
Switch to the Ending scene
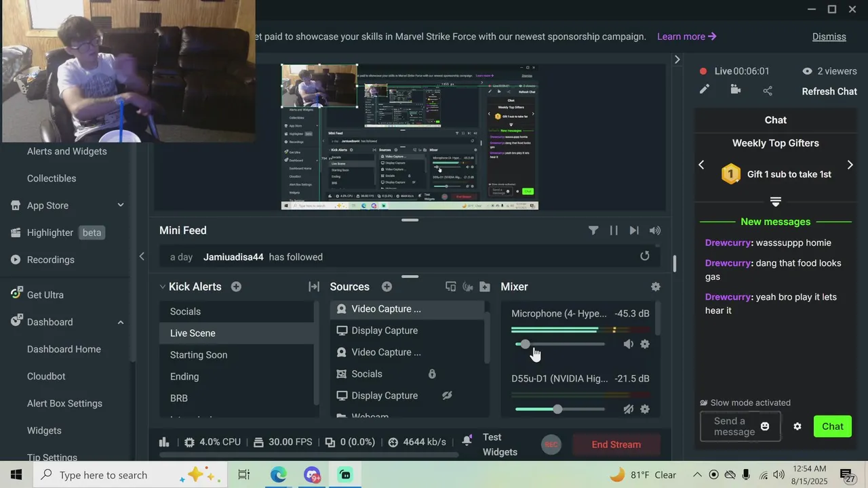click(x=237, y=376)
